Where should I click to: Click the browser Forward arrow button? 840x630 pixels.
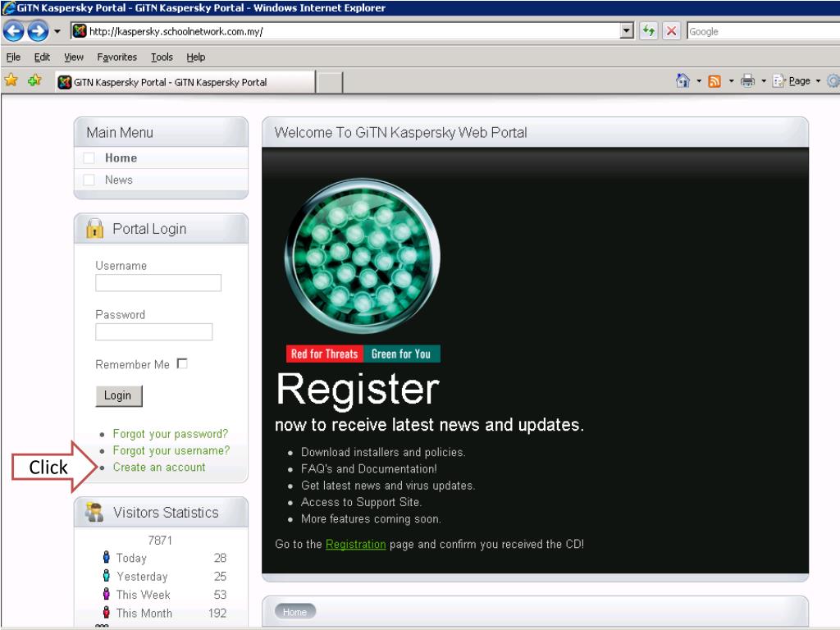38,31
